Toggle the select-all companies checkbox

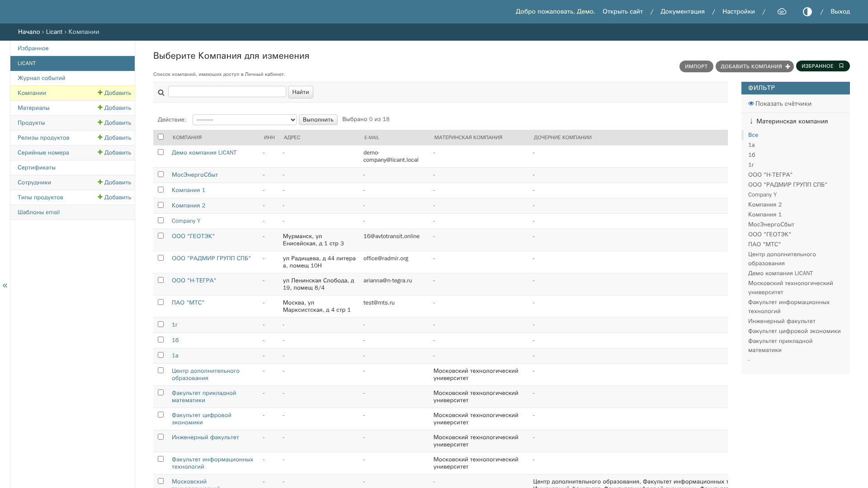(x=160, y=137)
